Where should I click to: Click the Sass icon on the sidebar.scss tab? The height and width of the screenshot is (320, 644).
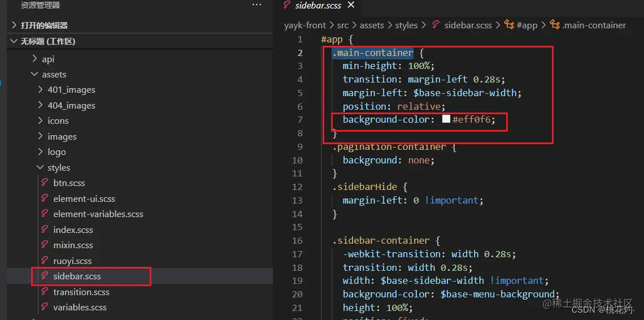coord(288,5)
